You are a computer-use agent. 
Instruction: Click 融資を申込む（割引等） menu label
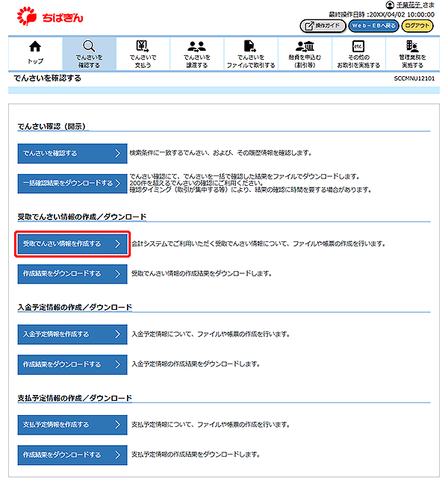305,61
